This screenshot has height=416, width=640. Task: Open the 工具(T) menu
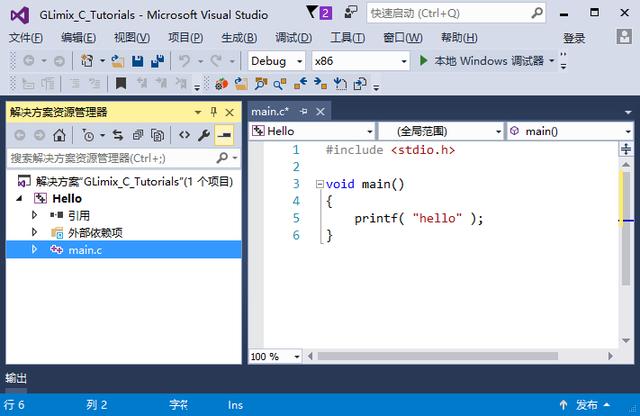(x=347, y=38)
